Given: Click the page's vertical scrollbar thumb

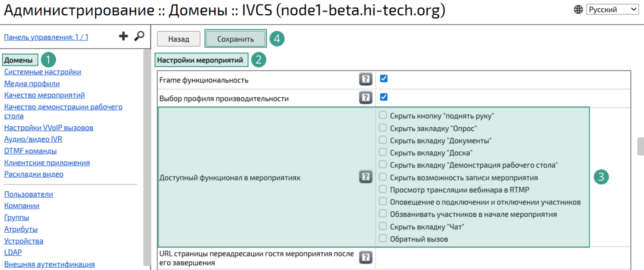Looking at the screenshot, I should coord(640,147).
